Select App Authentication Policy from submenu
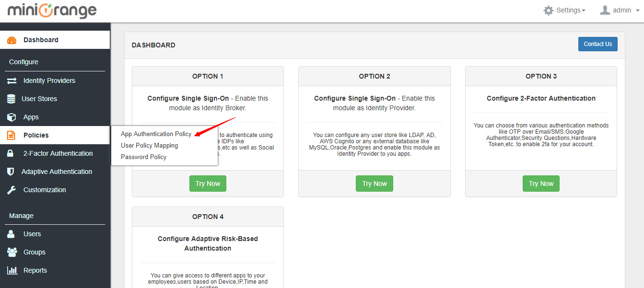The height and width of the screenshot is (288, 644). tap(156, 134)
